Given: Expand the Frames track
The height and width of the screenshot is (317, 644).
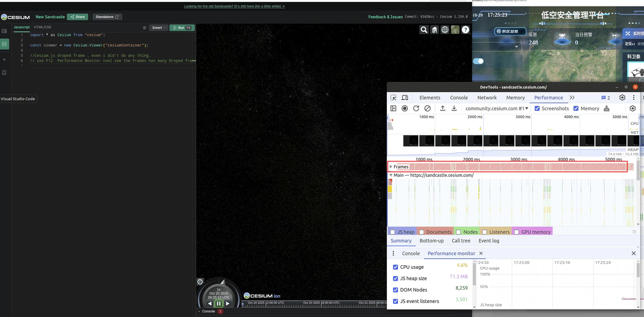Looking at the screenshot, I should click(x=391, y=167).
